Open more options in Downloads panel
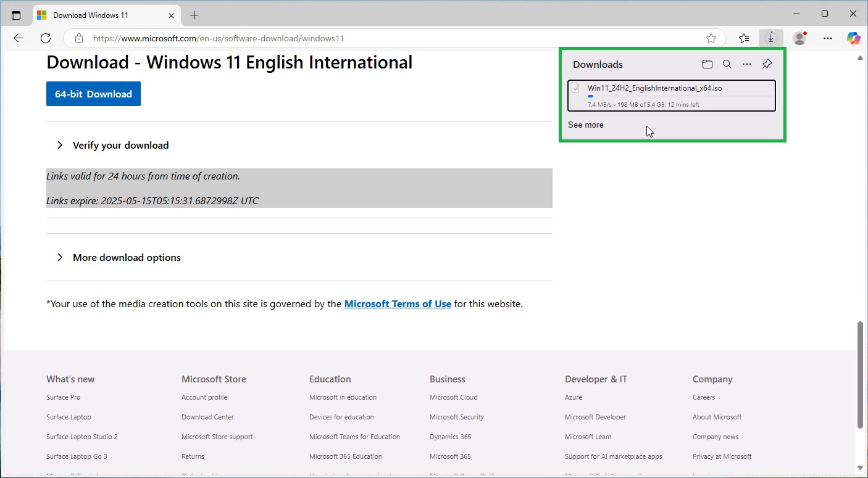Screen dimensions: 868x478 coord(747,64)
